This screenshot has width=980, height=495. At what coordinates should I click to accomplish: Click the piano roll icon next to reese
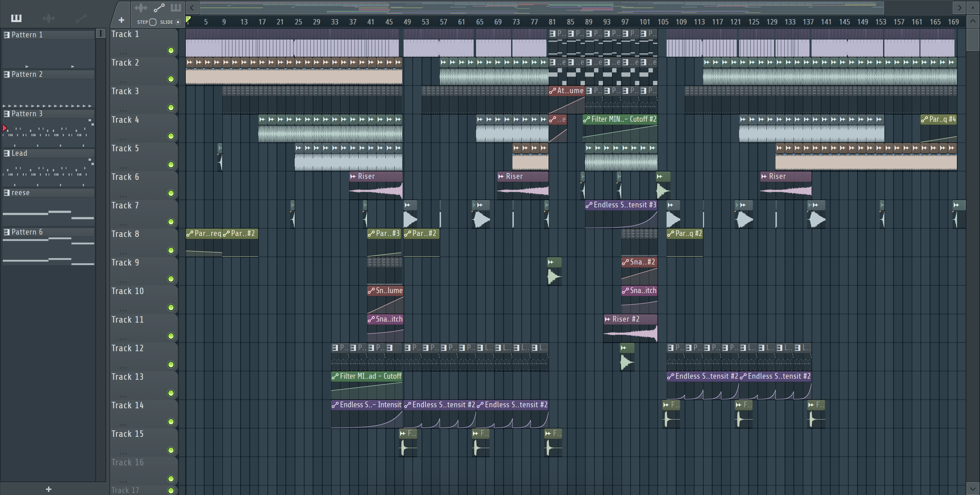point(6,193)
